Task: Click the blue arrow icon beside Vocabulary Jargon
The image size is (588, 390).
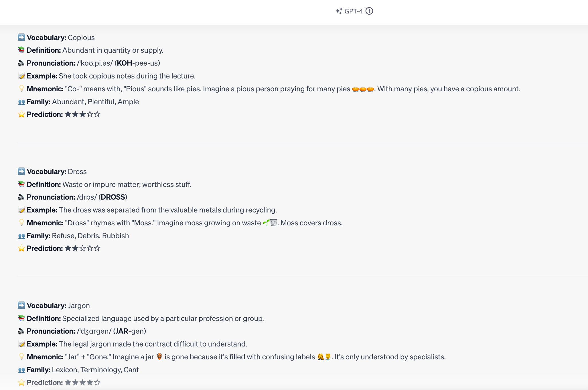Action: (21, 305)
